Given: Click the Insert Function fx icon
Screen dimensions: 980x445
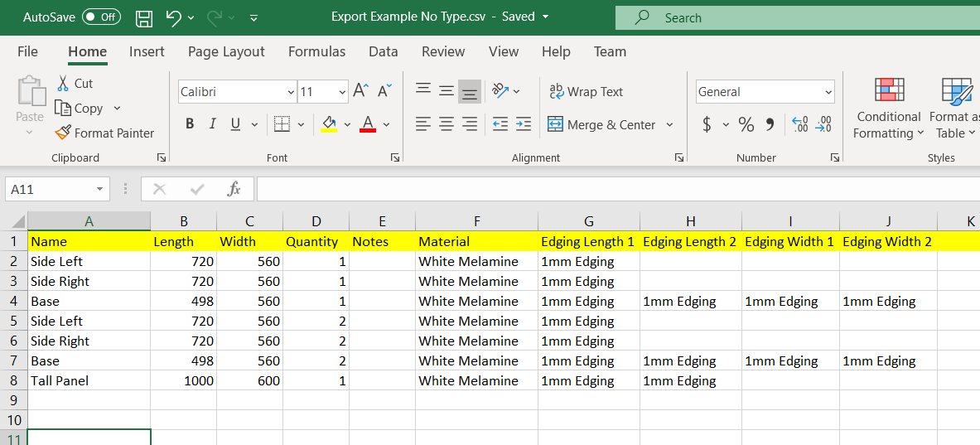Looking at the screenshot, I should tap(234, 189).
